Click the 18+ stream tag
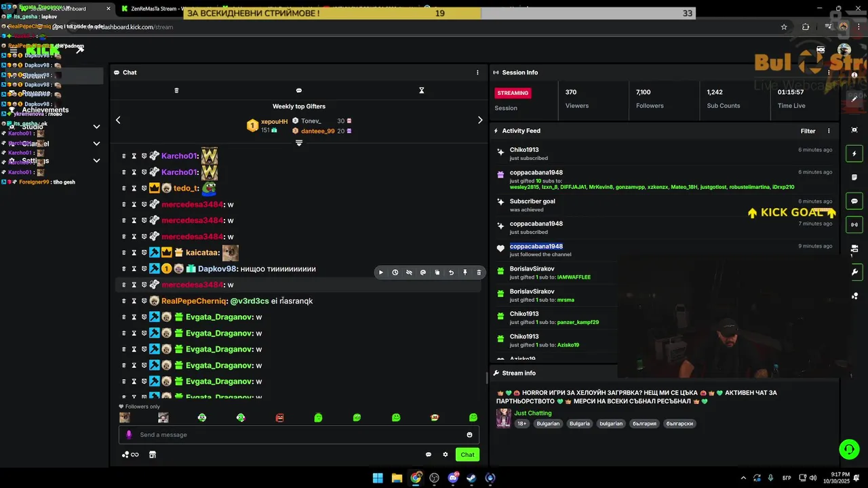This screenshot has height=488, width=868. coord(522,424)
